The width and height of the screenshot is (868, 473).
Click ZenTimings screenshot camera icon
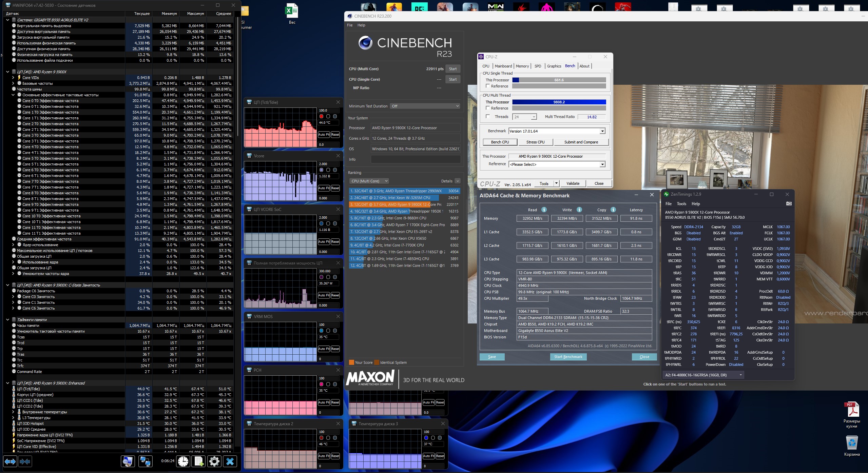[x=789, y=203]
